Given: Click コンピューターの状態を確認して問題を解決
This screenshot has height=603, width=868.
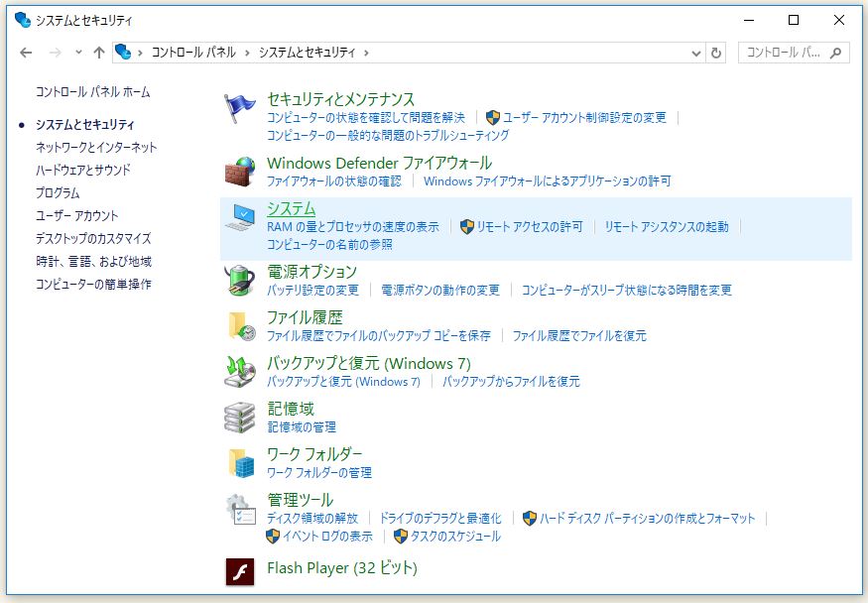Looking at the screenshot, I should (366, 117).
